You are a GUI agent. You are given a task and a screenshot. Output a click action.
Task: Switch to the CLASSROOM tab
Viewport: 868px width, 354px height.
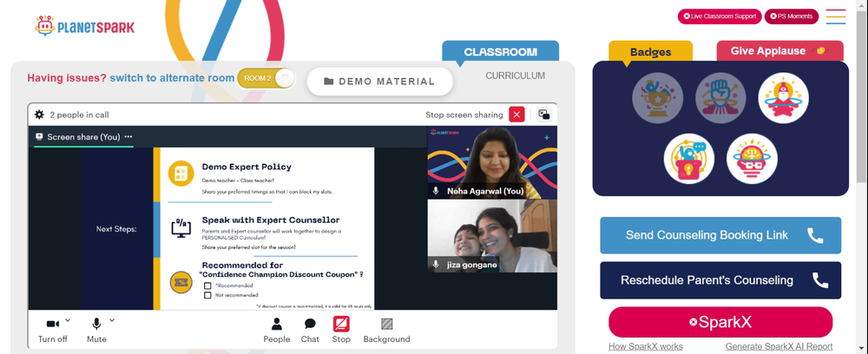coord(501,52)
